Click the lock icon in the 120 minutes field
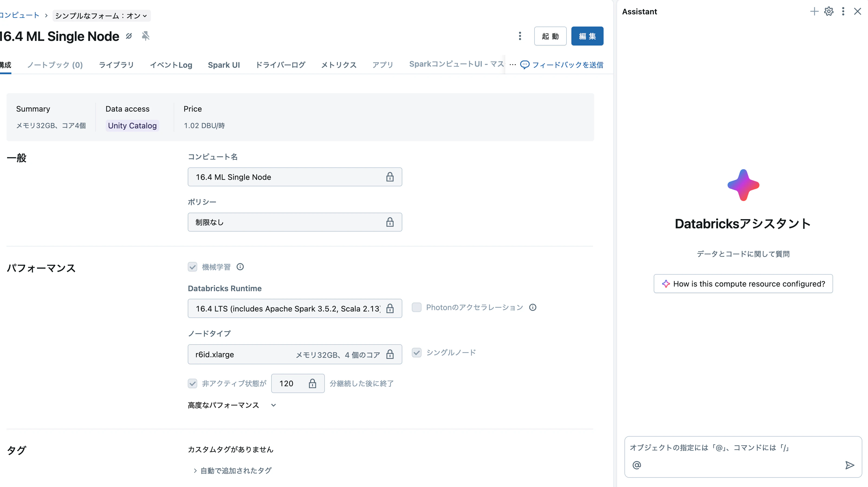 tap(312, 383)
